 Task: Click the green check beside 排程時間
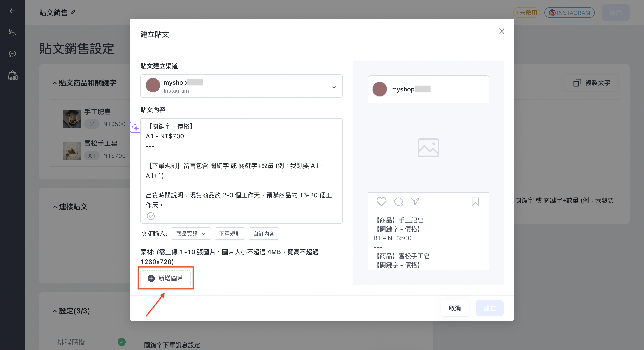[121, 342]
